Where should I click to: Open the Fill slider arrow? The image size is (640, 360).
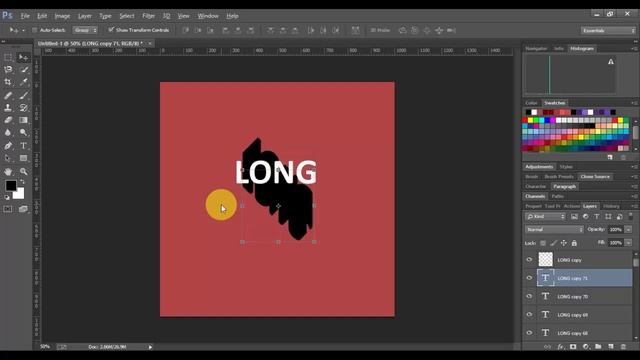(x=629, y=243)
